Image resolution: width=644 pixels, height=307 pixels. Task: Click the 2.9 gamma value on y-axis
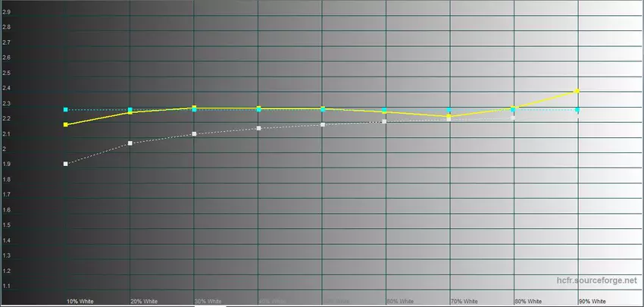[6, 11]
